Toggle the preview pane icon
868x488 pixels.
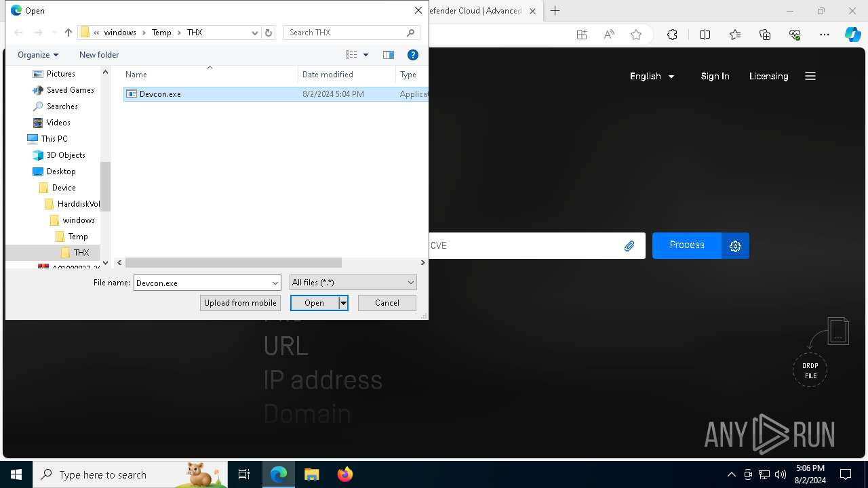[x=389, y=55]
